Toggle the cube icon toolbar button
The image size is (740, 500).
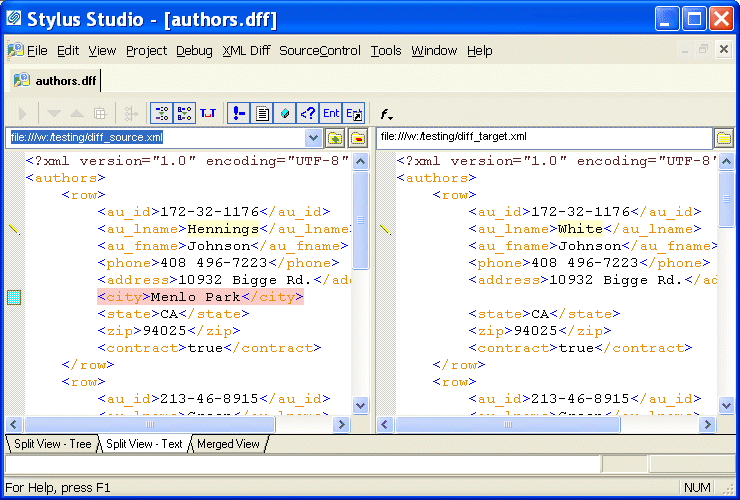285,114
